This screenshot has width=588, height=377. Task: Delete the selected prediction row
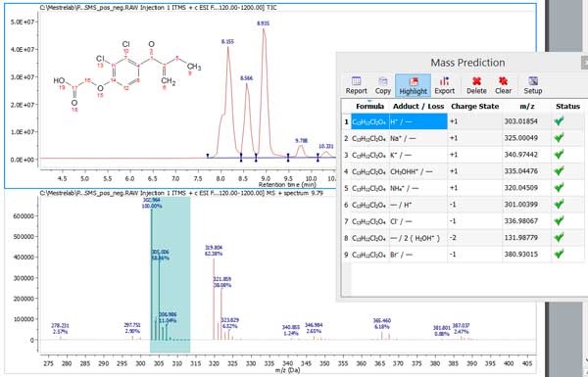476,85
